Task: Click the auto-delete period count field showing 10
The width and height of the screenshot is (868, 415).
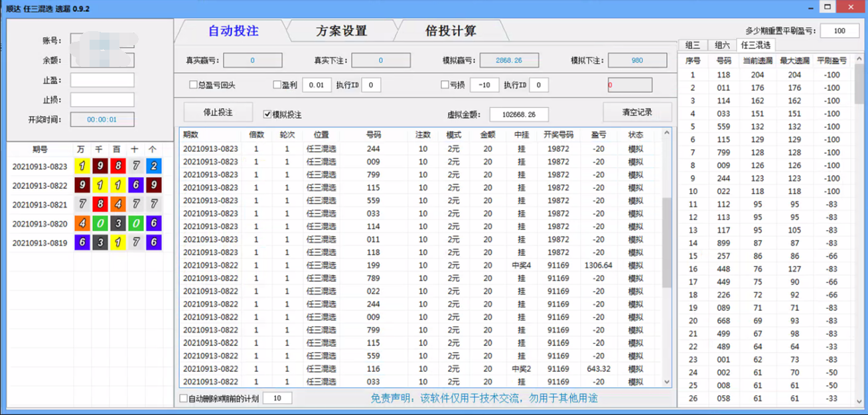Action: (277, 398)
